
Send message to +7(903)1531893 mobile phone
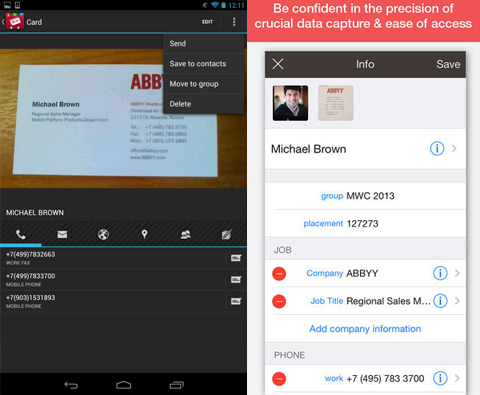click(x=236, y=301)
